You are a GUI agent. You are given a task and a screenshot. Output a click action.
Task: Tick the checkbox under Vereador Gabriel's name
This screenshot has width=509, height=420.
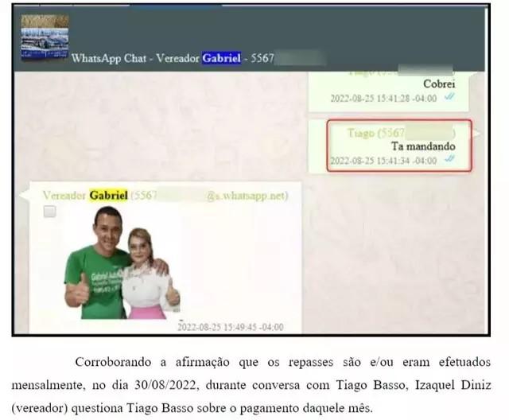(x=49, y=212)
